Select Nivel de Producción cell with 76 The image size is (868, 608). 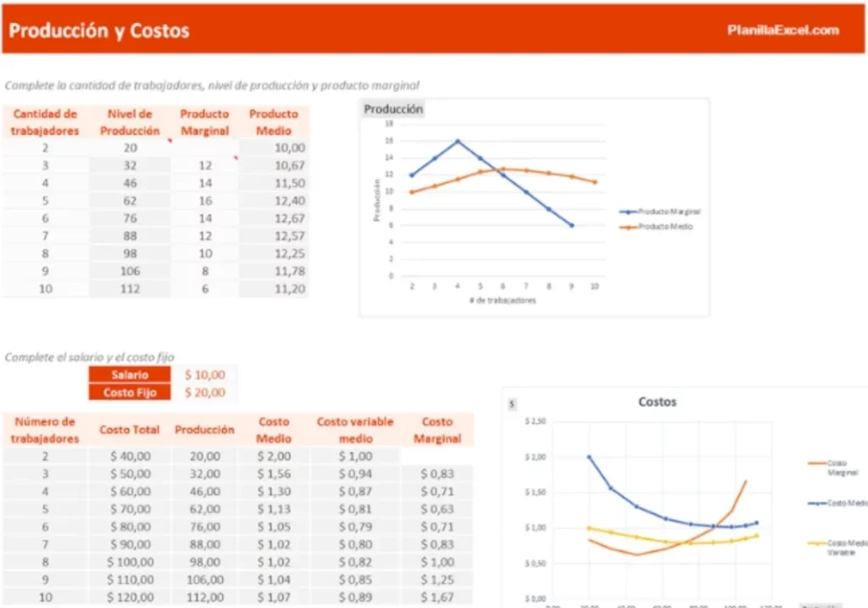tap(130, 219)
